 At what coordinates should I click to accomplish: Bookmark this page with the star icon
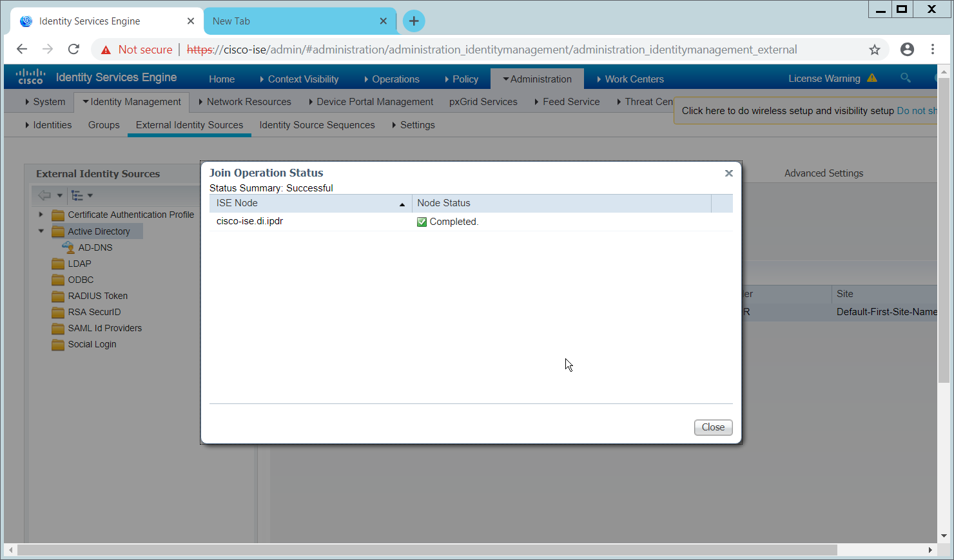pos(874,50)
